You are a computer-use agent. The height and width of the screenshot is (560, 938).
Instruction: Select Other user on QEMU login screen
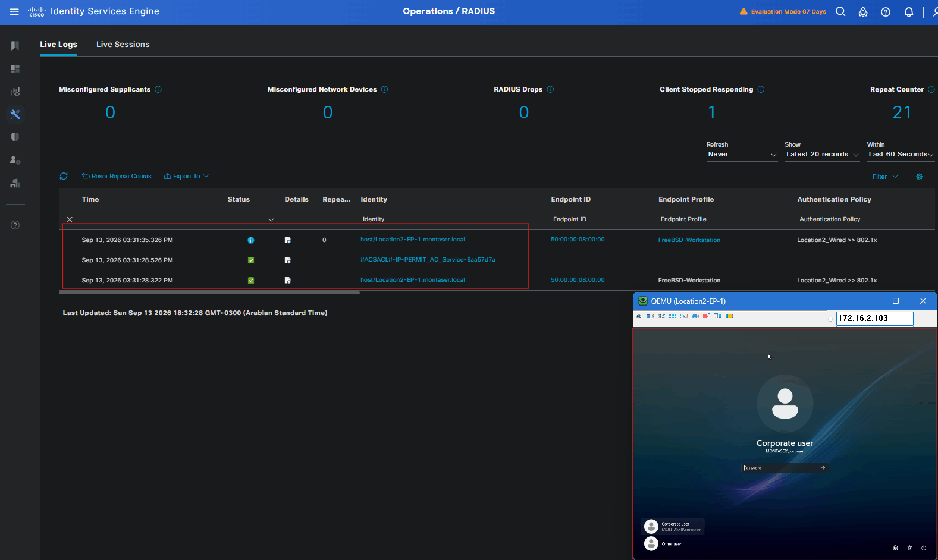tap(664, 544)
